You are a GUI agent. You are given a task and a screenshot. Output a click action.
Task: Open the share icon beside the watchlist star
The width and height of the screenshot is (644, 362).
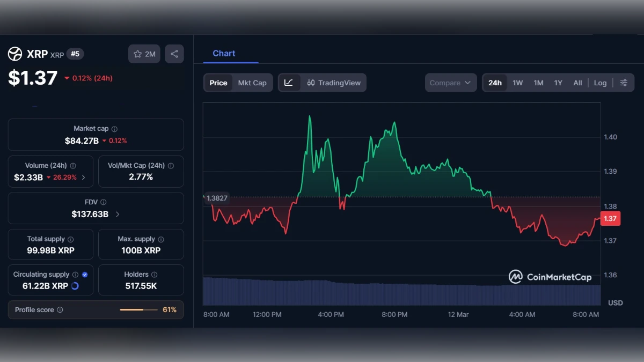[174, 54]
